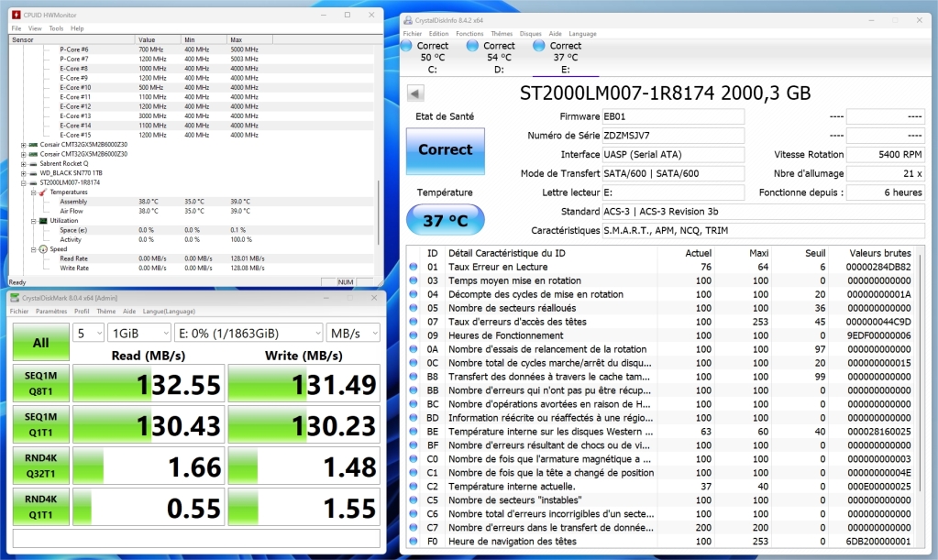
Task: Open the test count dropdown showing 5
Action: (x=89, y=333)
